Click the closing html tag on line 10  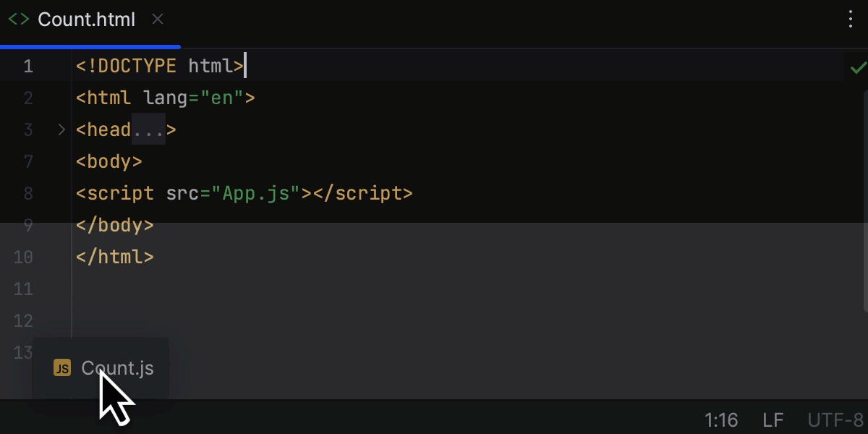pos(114,257)
